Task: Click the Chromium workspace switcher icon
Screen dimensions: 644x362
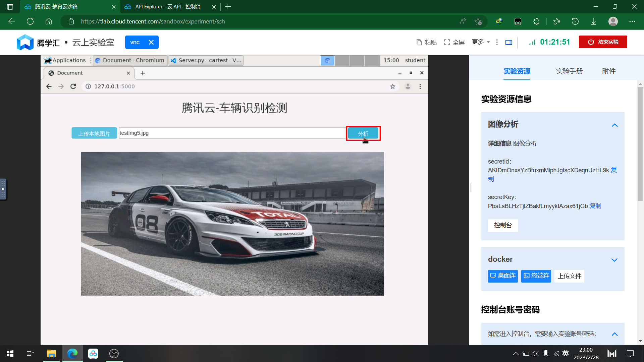Action: (x=328, y=60)
